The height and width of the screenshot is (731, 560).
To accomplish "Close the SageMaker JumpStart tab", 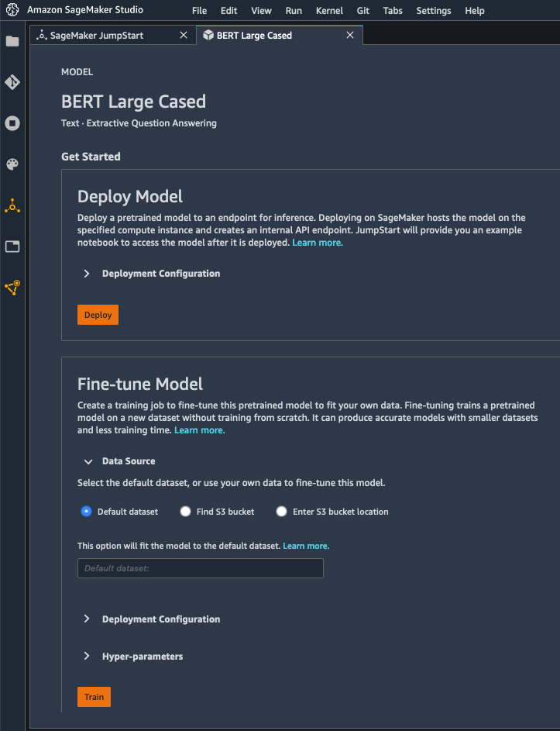I will click(184, 35).
